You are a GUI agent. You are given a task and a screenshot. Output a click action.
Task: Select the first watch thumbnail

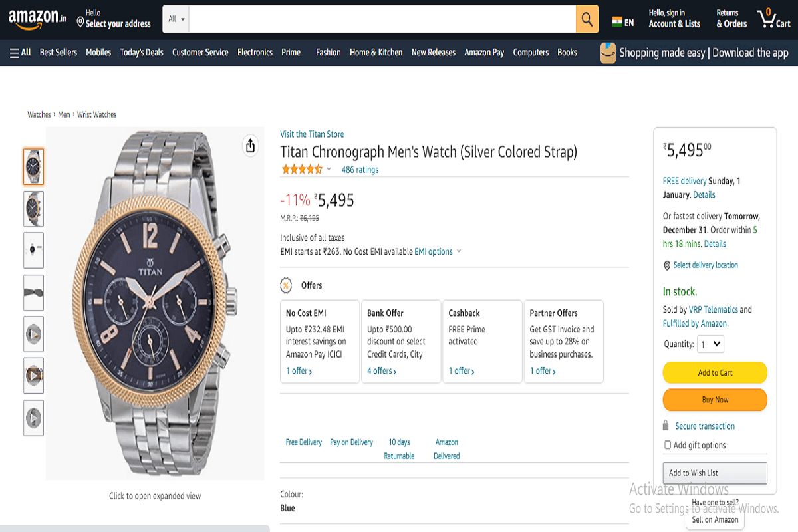pos(33,166)
